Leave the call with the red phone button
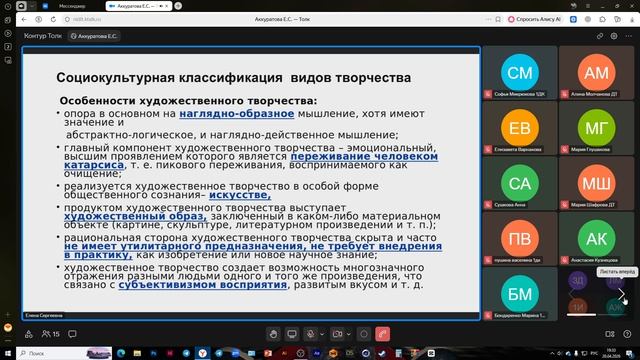 coord(382,334)
